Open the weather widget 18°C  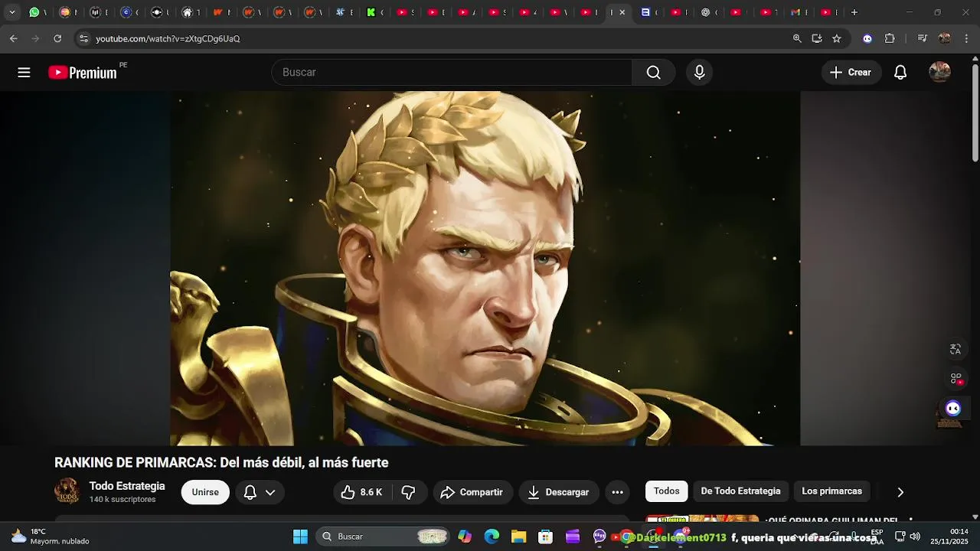tap(50, 536)
